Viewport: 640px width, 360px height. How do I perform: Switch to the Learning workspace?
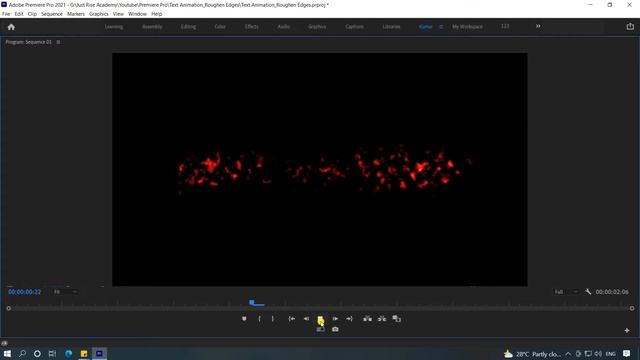click(x=114, y=27)
